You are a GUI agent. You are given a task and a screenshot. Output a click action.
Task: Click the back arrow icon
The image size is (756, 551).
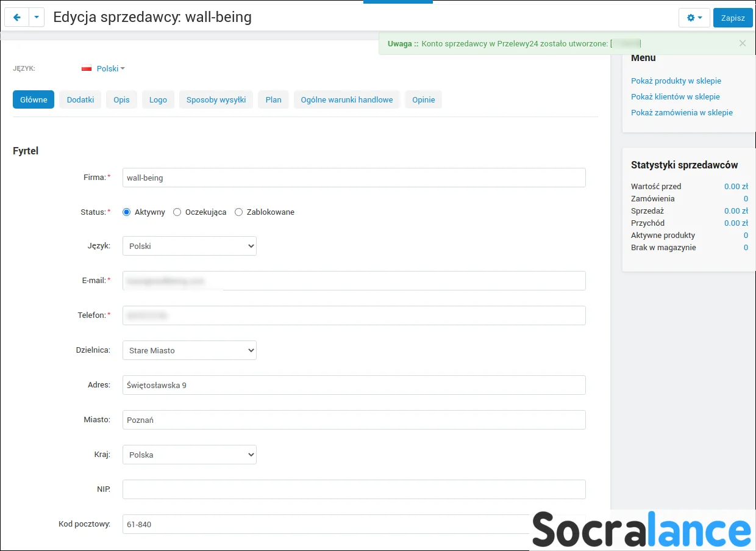(x=17, y=18)
